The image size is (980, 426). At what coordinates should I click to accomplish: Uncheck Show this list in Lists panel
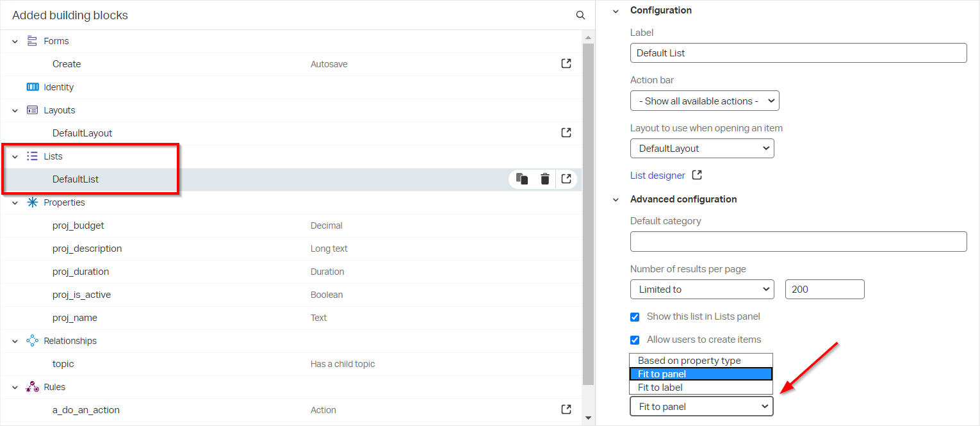pyautogui.click(x=635, y=316)
